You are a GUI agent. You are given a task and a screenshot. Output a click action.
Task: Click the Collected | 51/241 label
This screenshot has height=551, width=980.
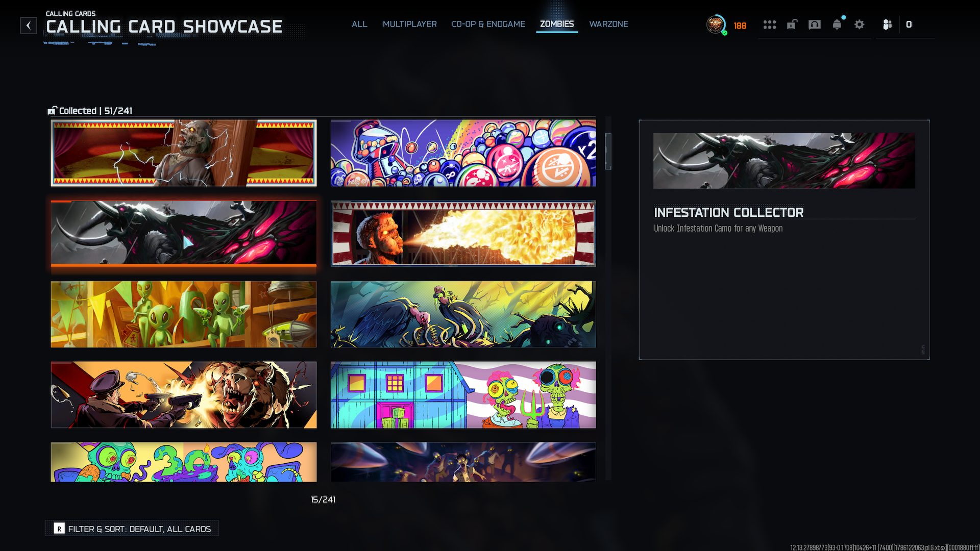point(95,111)
